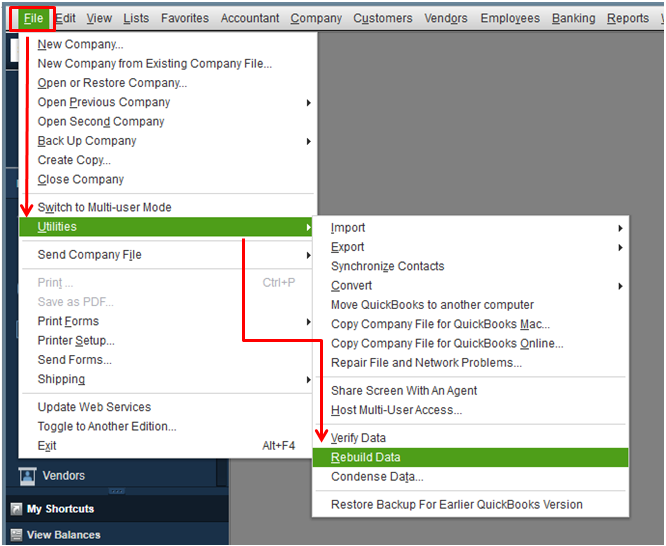Click the Vendors icon in left sidebar
666x546 pixels.
[28, 475]
